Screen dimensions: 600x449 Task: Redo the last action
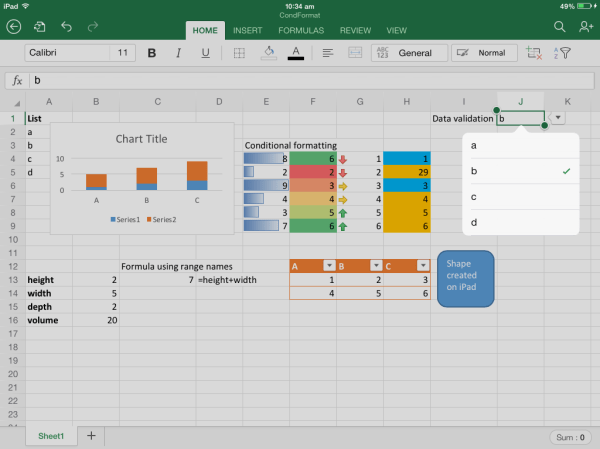pos(93,27)
